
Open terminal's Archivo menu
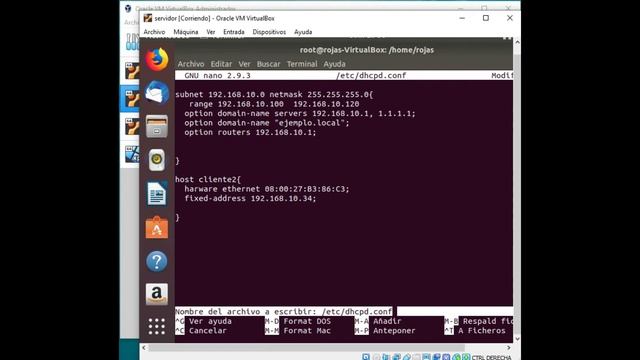pyautogui.click(x=191, y=64)
